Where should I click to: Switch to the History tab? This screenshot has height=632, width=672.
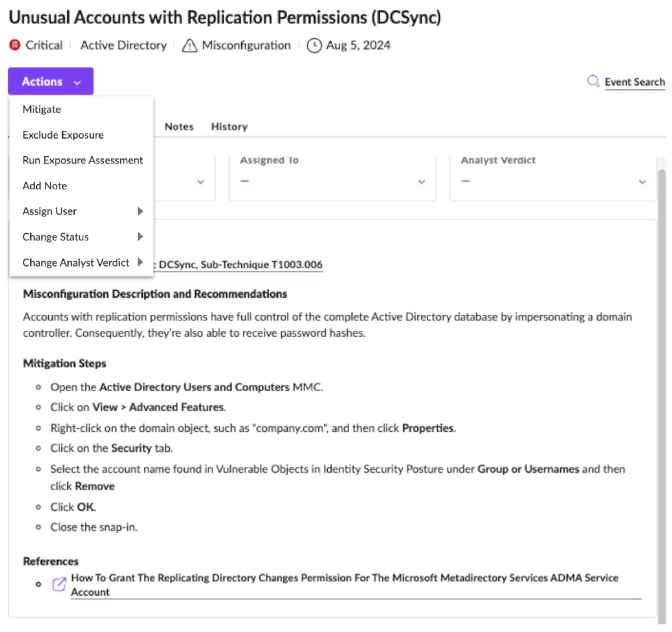(229, 127)
